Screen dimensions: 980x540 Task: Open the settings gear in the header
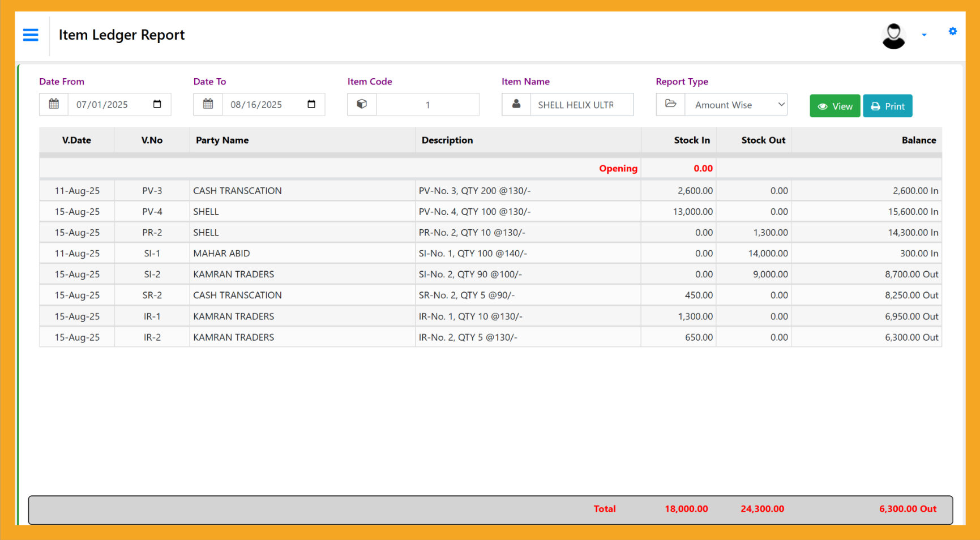(x=952, y=31)
